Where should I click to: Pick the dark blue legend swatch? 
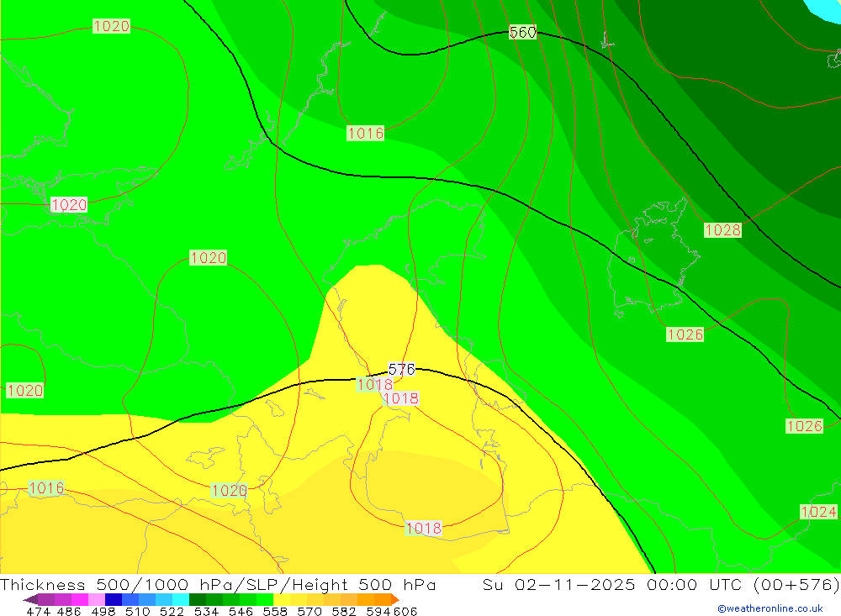click(114, 599)
